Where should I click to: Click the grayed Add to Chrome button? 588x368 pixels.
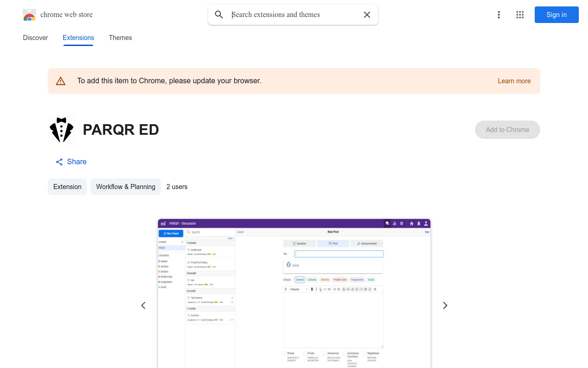click(x=507, y=130)
